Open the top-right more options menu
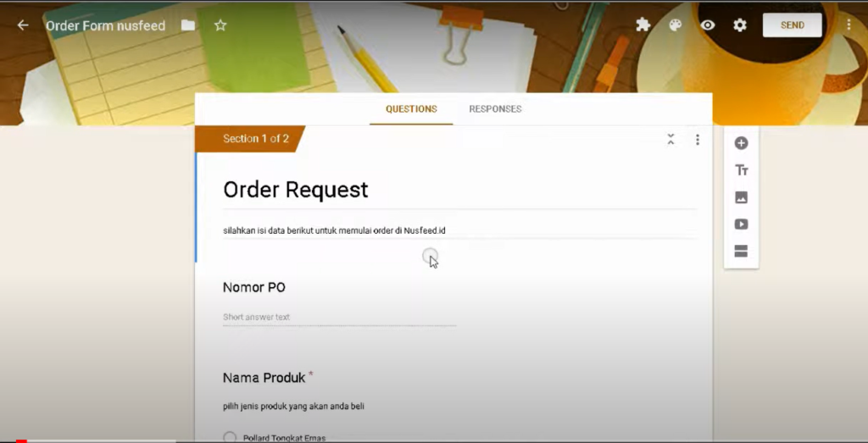The height and width of the screenshot is (443, 868). pos(849,25)
